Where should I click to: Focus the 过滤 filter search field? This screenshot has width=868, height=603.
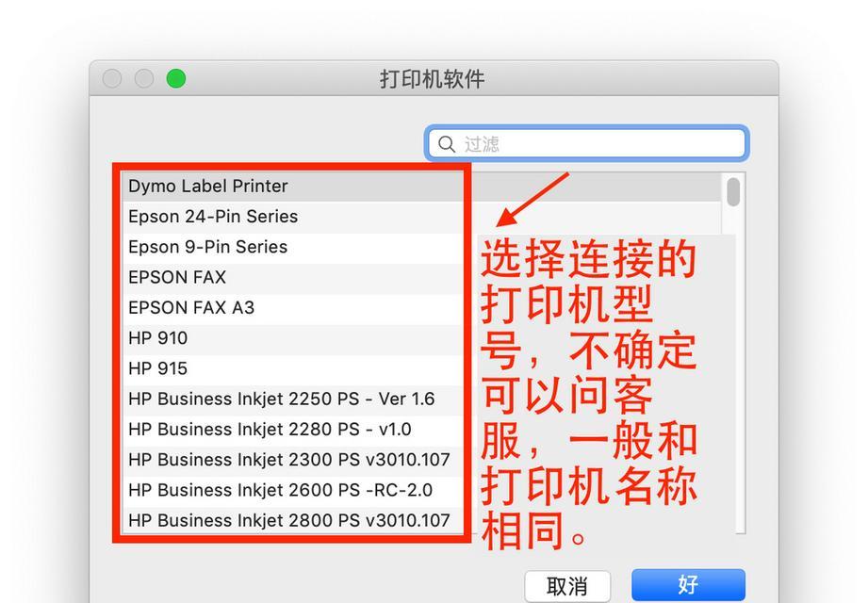point(587,144)
